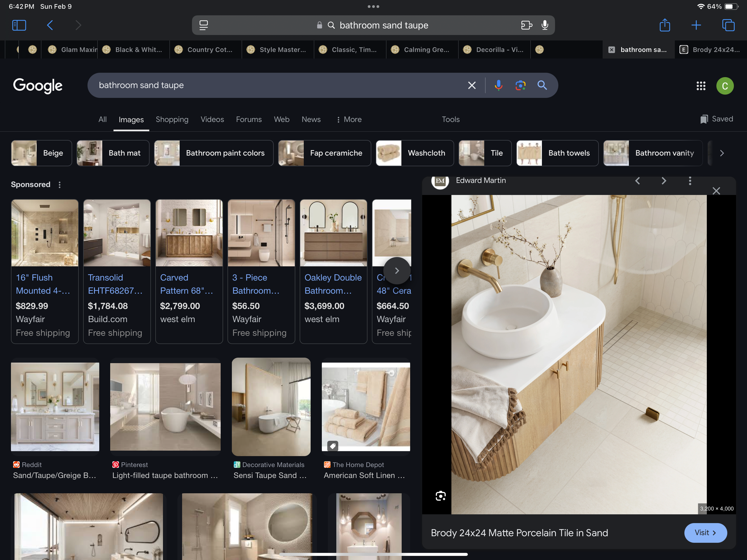This screenshot has height=560, width=747.
Task: Filter by Bathroom paint colors chip
Action: [x=214, y=153]
